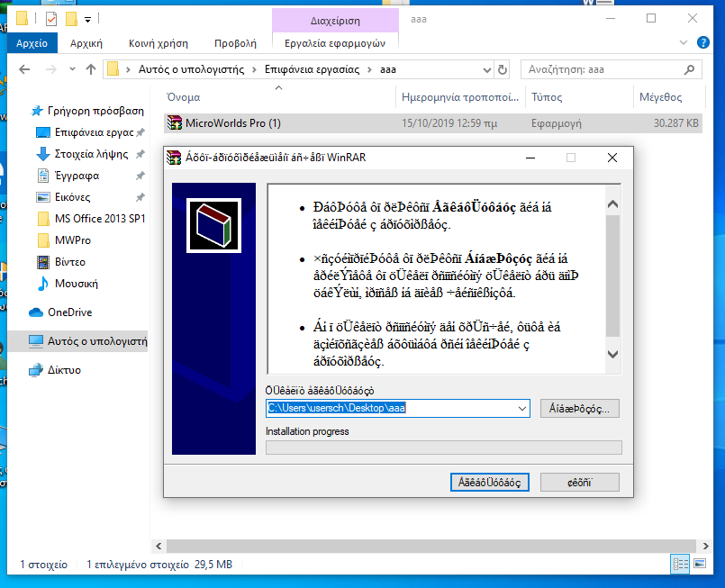Click the WinRAR text scroll down arrow
The image size is (725, 588).
(613, 354)
